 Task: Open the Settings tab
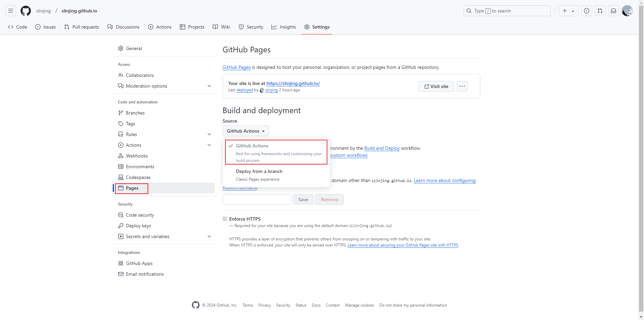click(317, 27)
